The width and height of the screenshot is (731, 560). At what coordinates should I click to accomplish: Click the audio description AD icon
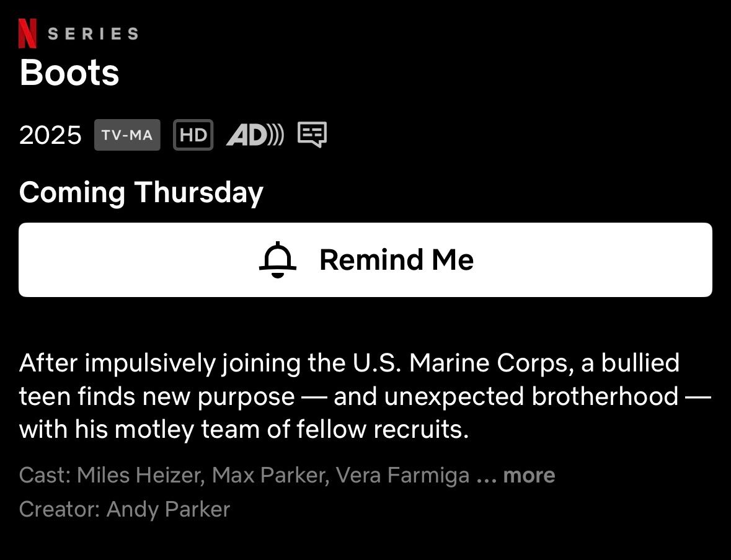[x=255, y=135]
